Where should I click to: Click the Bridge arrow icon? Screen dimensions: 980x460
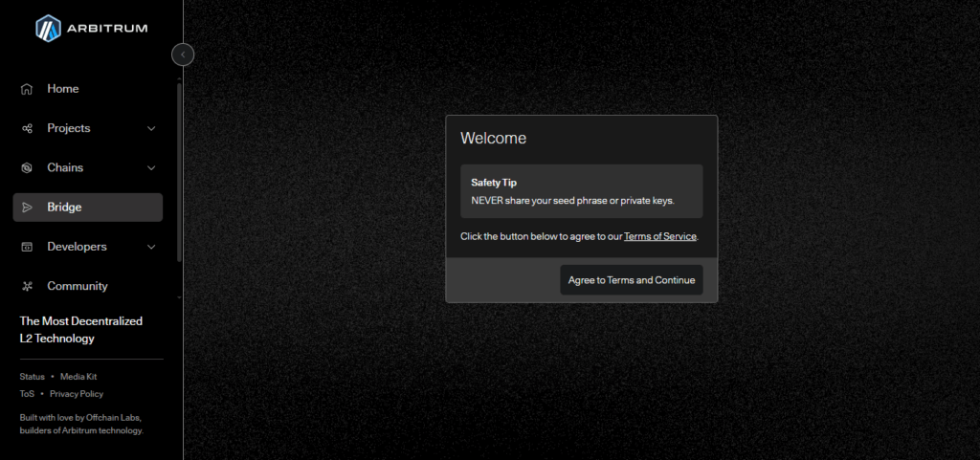(x=27, y=208)
